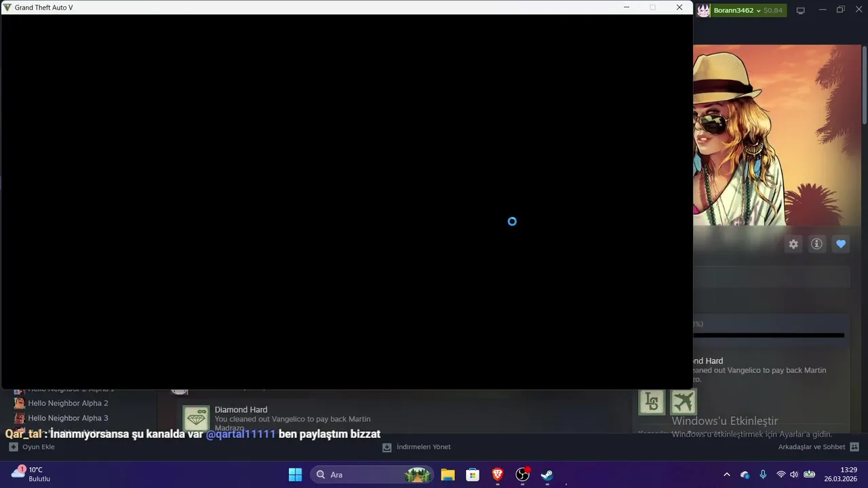868x488 pixels.
Task: Expand the hidden system tray icons chevron
Action: tap(727, 474)
